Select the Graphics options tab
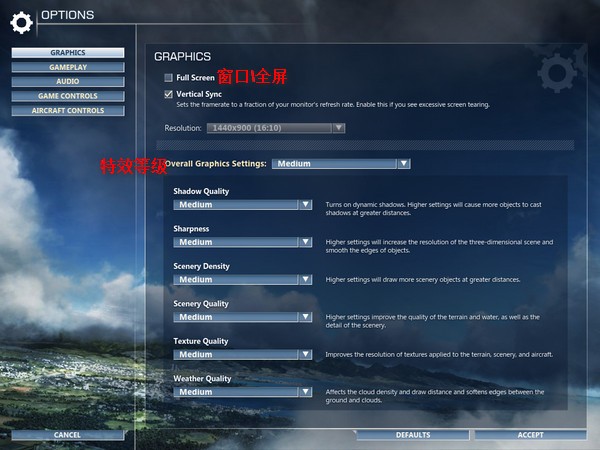Viewport: 600px width, 450px height. 68,53
